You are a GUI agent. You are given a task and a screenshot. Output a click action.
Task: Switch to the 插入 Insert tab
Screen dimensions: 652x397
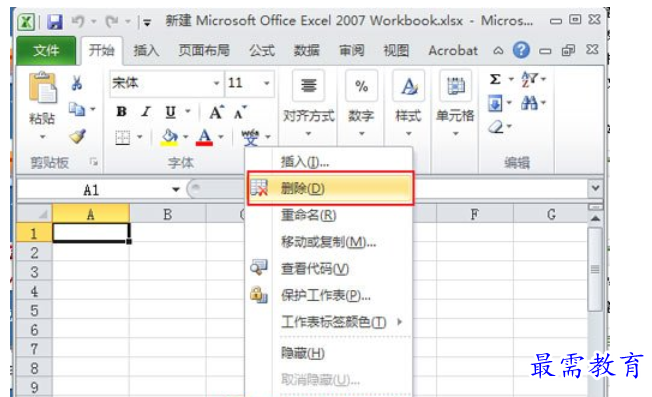click(x=146, y=50)
